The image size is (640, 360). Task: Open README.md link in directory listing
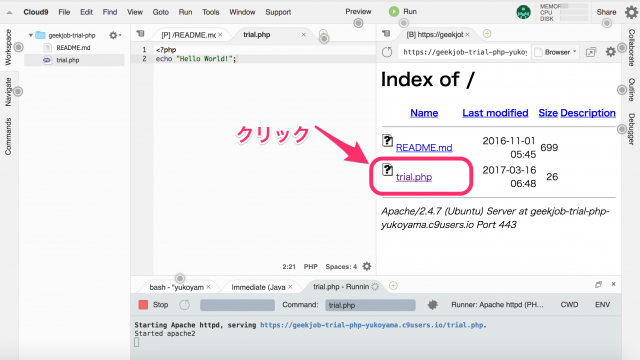click(x=424, y=148)
